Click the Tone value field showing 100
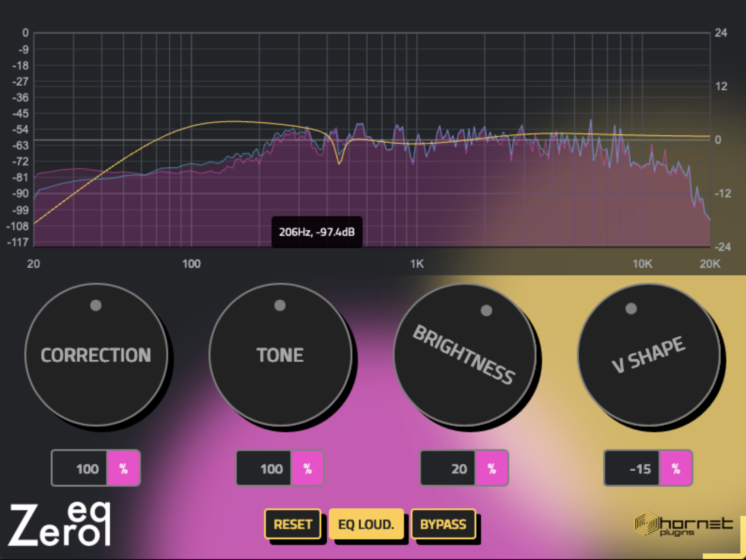The image size is (746, 560). click(x=264, y=468)
